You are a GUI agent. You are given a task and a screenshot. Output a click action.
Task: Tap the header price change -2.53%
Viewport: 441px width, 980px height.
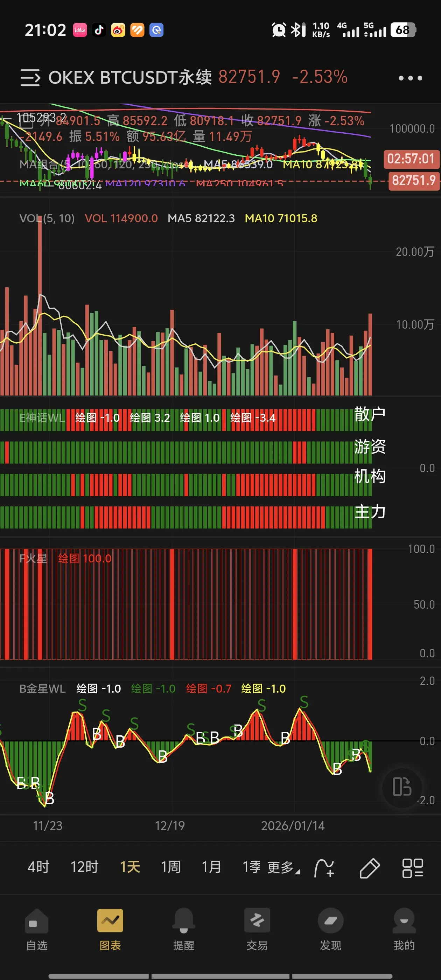(320, 77)
